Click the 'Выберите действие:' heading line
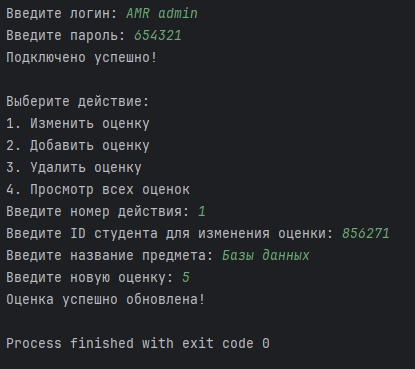The height and width of the screenshot is (369, 415). point(77,101)
